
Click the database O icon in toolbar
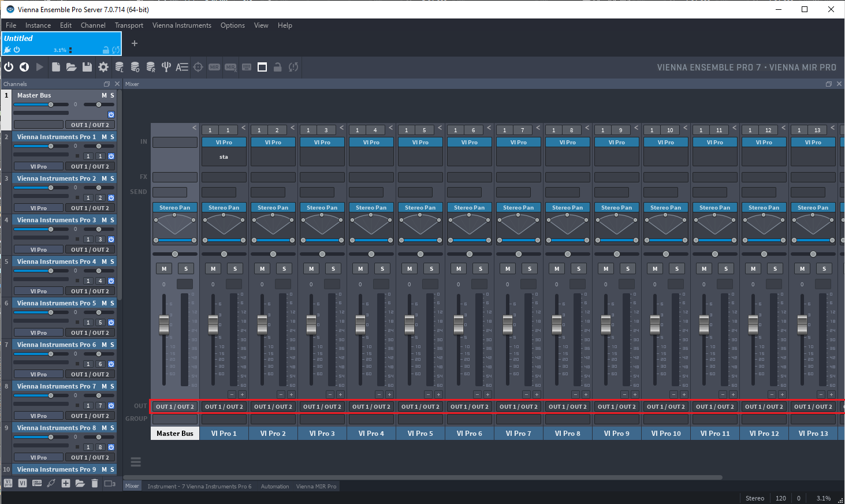135,67
